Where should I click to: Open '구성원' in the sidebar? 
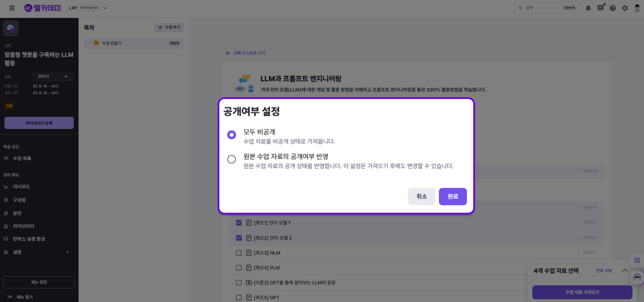19,200
